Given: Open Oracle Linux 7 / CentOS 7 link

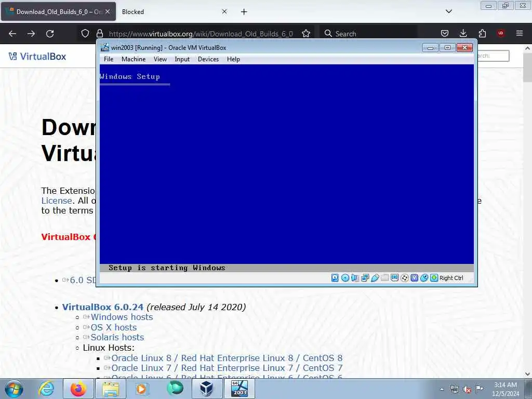Looking at the screenshot, I should [x=227, y=368].
